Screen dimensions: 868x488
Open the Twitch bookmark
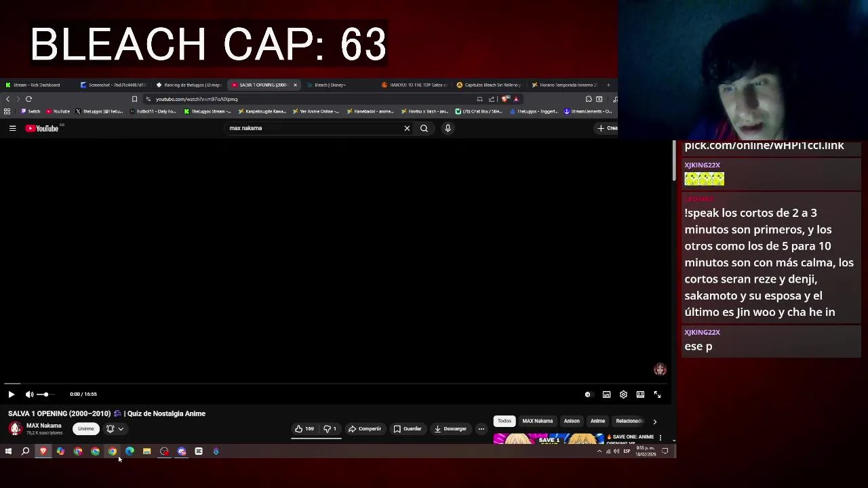click(31, 111)
